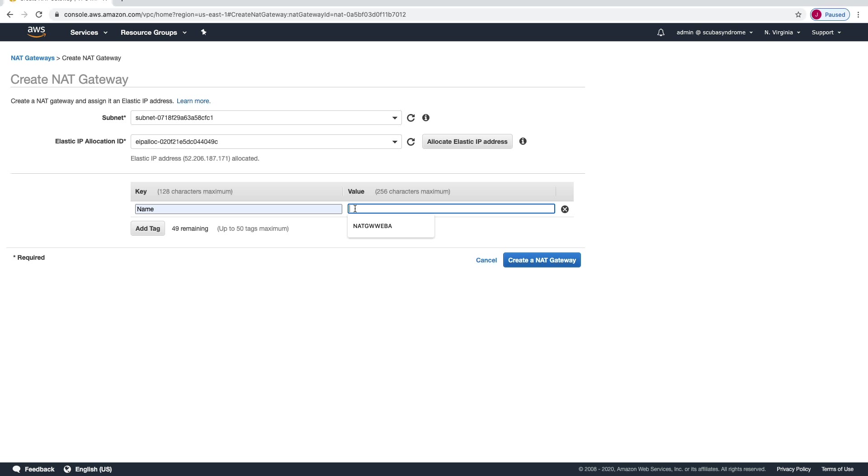Viewport: 868px width, 476px height.
Task: Open the Support menu
Action: click(826, 33)
